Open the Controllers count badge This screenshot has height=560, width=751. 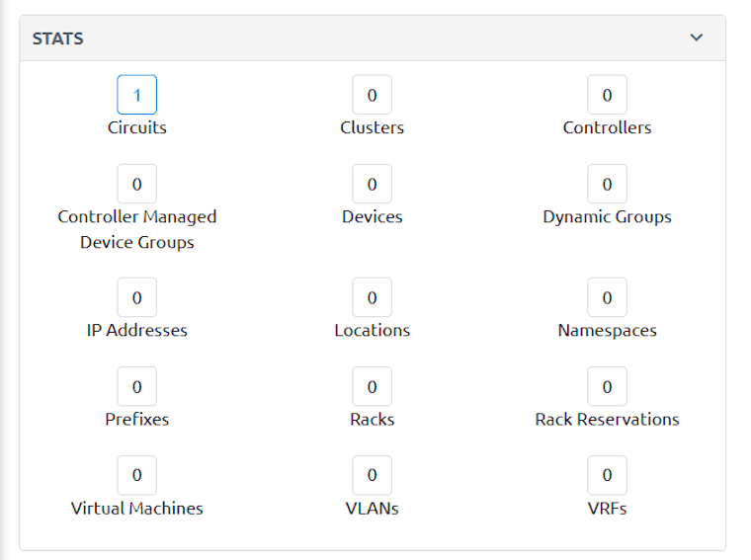tap(607, 95)
